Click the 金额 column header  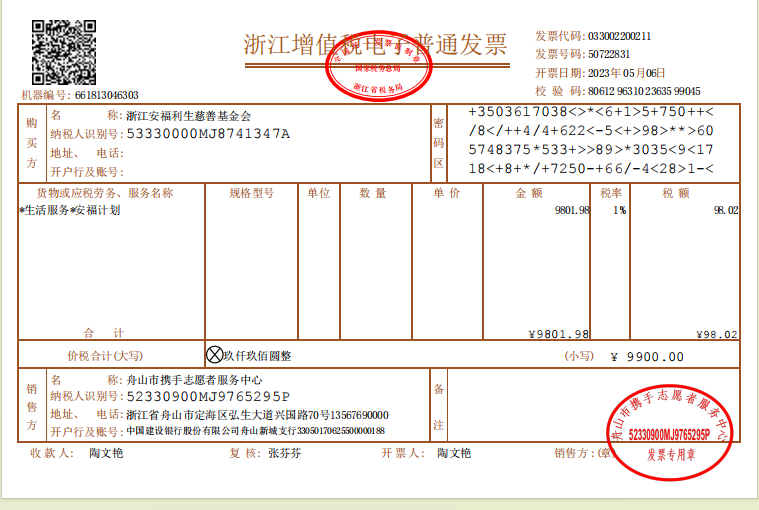(529, 193)
